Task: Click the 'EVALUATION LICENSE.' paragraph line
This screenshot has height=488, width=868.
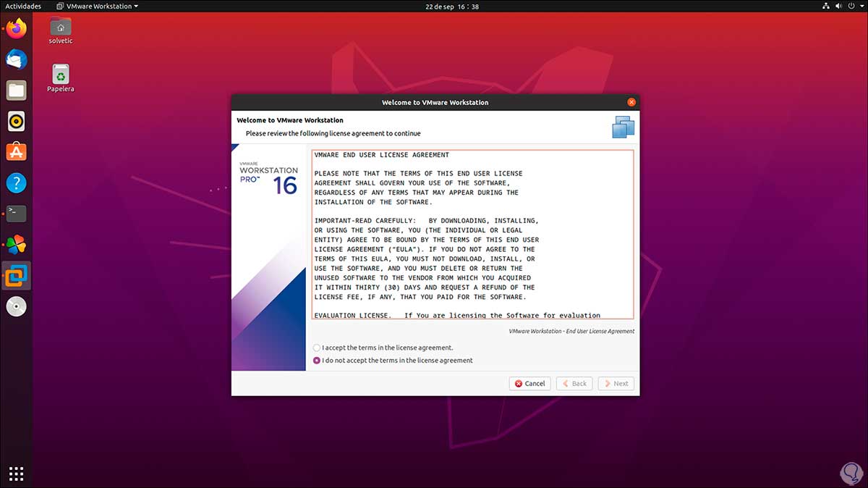Action: click(x=457, y=315)
